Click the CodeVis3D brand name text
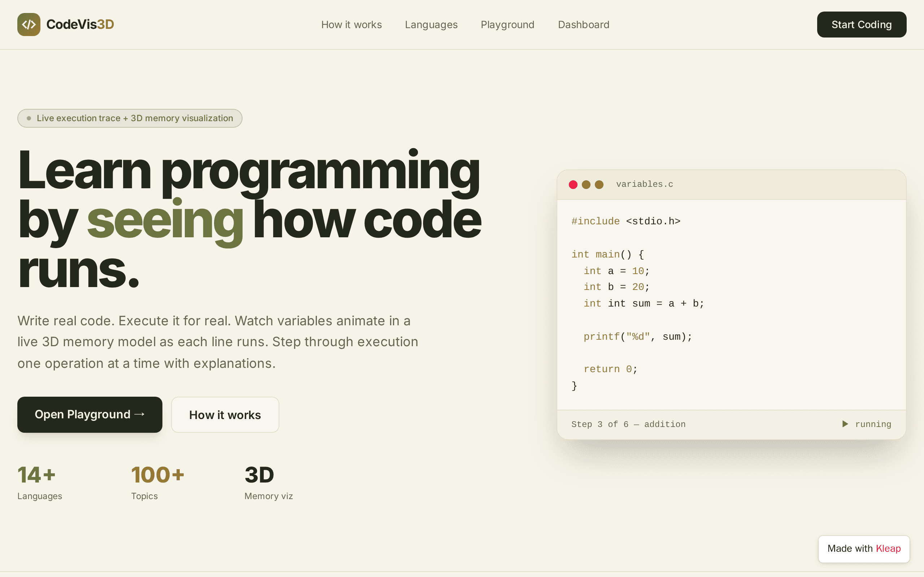The image size is (924, 577). coord(80,25)
